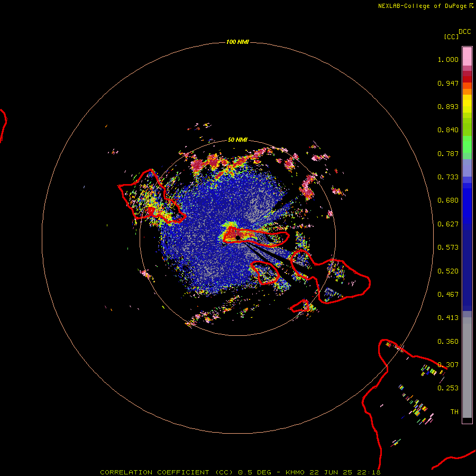Click the black radar site dot at center
Image resolution: width=476 pixels, height=476 pixels.
[238, 237]
